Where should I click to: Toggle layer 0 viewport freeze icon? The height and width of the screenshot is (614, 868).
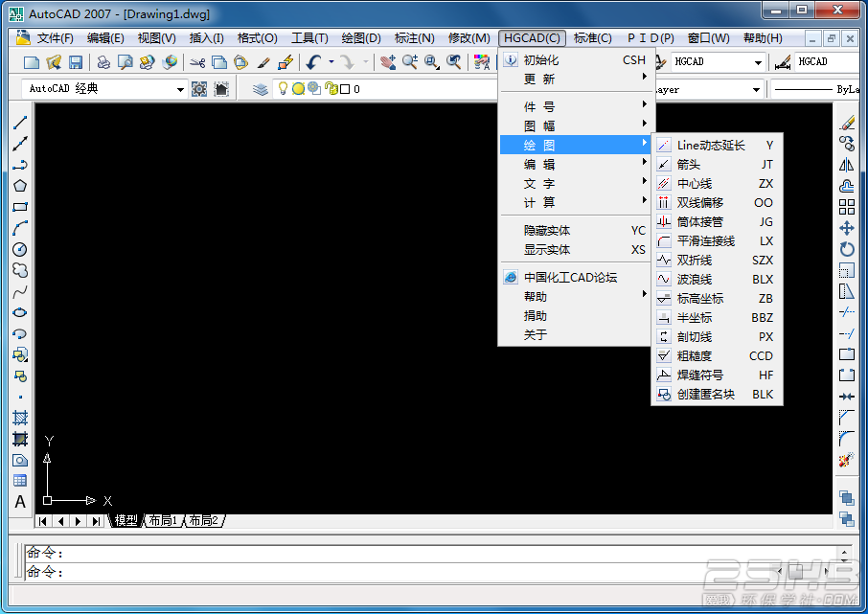pos(314,88)
